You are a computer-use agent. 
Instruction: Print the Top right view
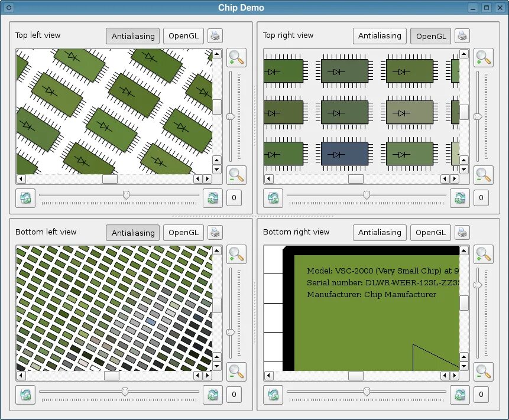click(462, 35)
